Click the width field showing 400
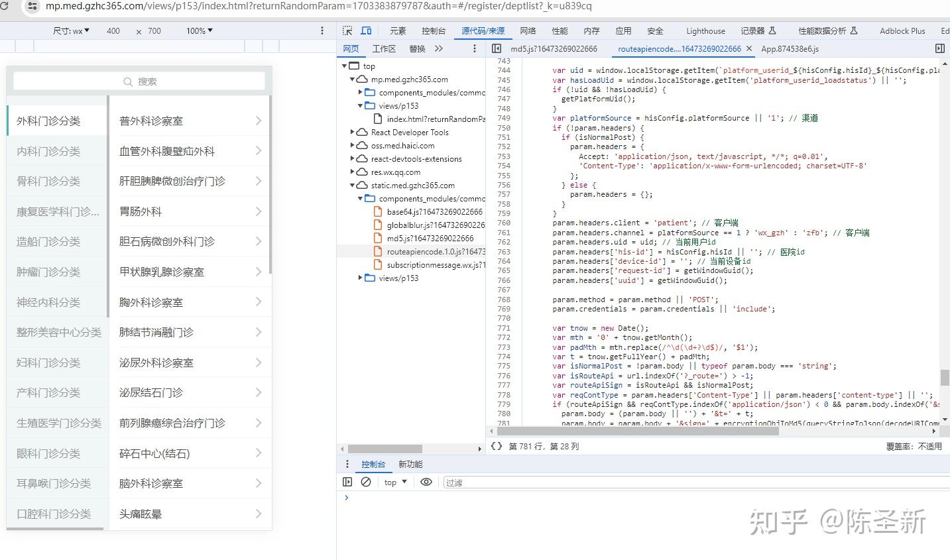This screenshot has height=560, width=950. point(113,30)
